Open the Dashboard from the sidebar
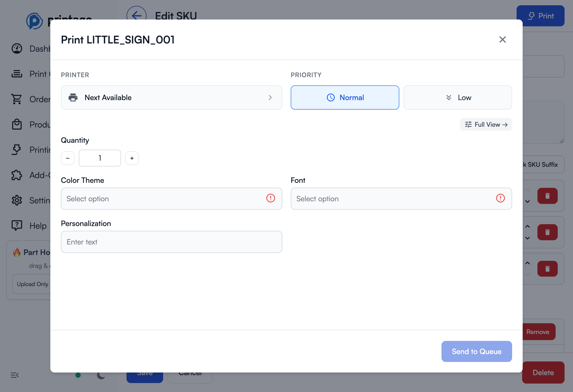 (x=17, y=48)
